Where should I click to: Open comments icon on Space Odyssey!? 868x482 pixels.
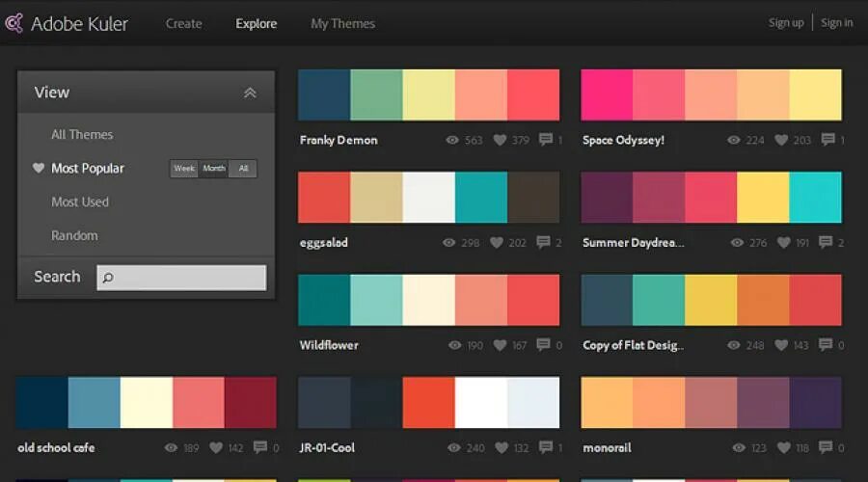(828, 140)
